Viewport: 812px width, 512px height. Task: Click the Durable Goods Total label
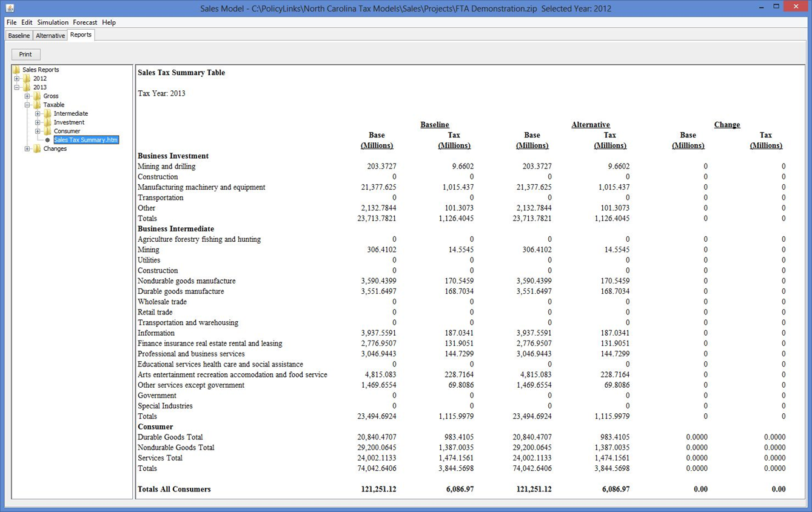coord(170,437)
